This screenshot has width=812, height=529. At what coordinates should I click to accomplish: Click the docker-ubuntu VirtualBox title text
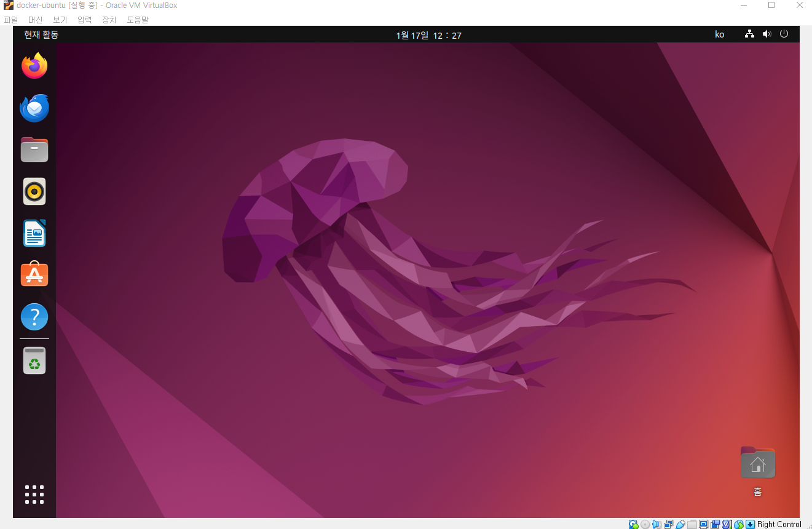[97, 6]
